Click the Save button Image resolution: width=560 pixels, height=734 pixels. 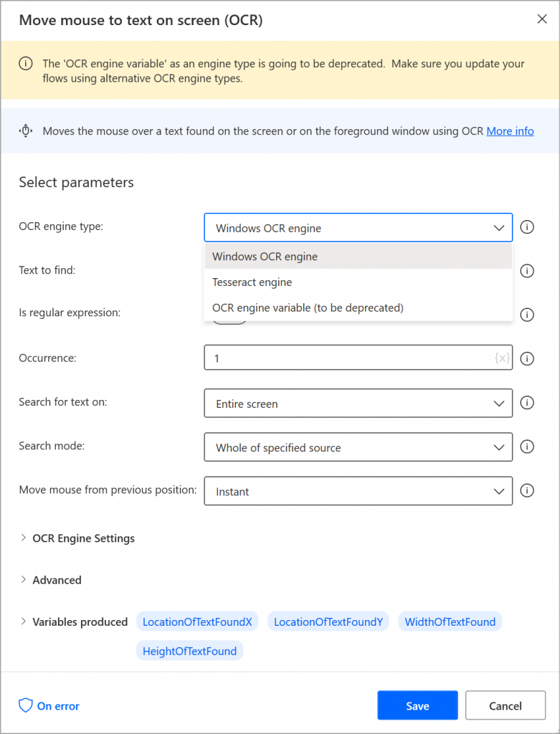417,705
